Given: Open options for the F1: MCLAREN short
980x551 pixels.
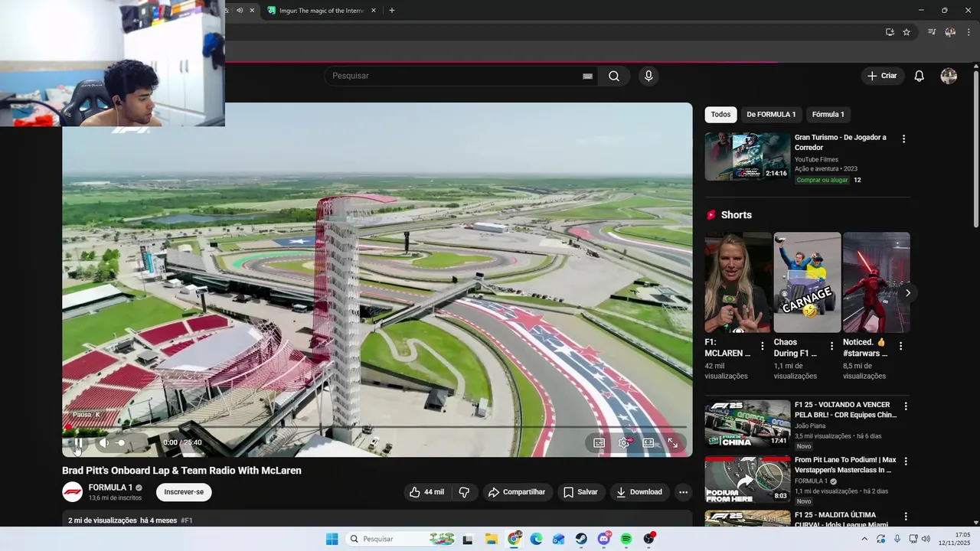Looking at the screenshot, I should tap(763, 346).
